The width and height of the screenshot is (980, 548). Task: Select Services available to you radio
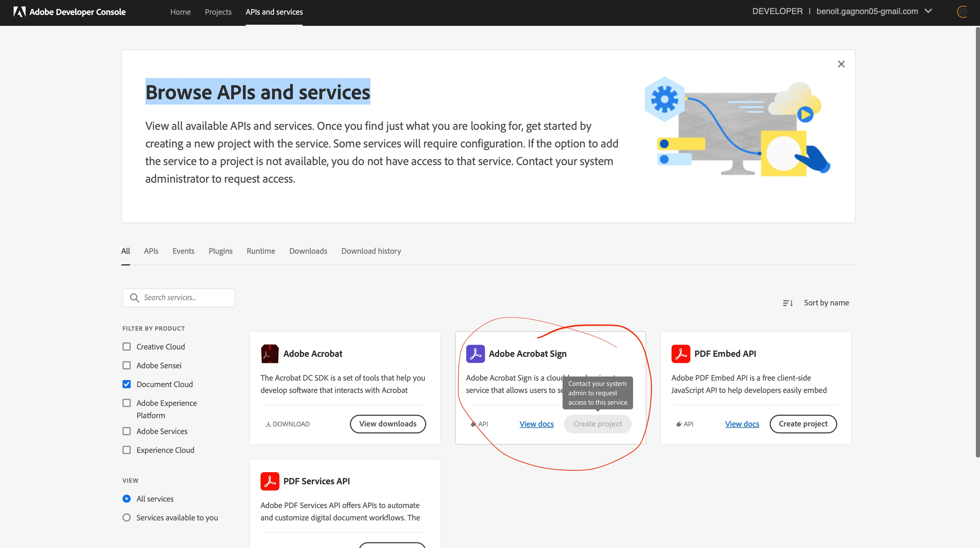[127, 517]
